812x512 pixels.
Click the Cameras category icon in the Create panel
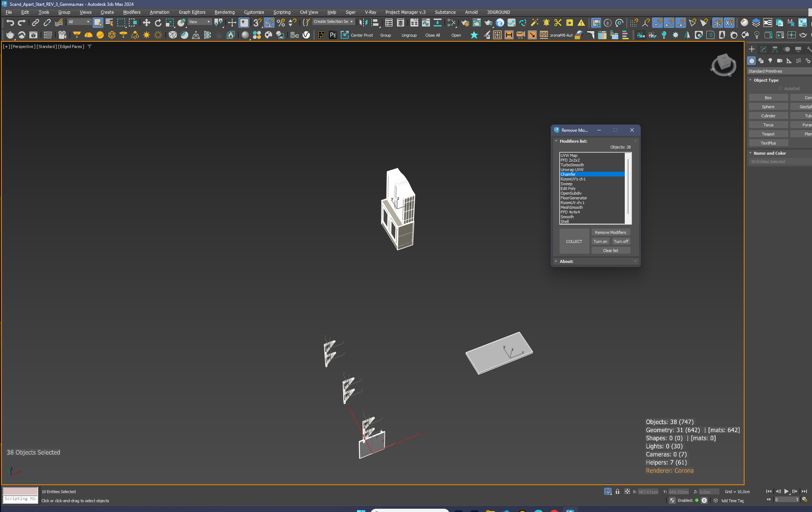coord(779,61)
